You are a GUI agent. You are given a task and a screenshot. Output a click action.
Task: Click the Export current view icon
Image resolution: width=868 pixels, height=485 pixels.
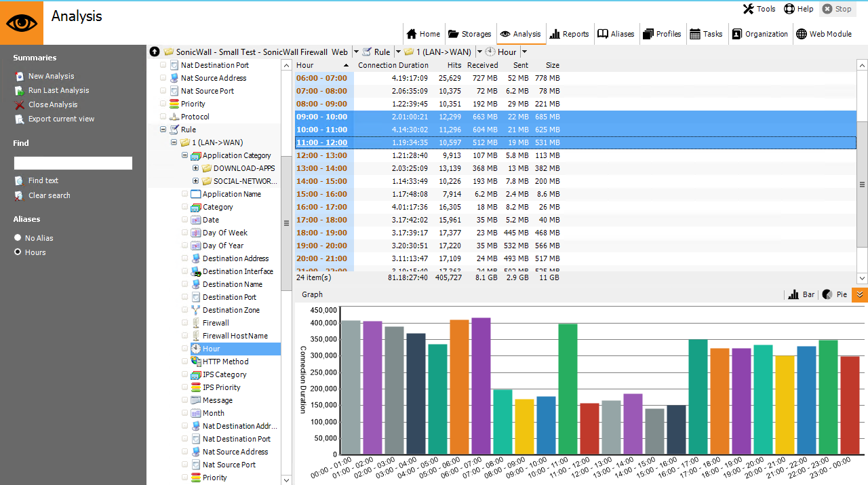tap(19, 119)
